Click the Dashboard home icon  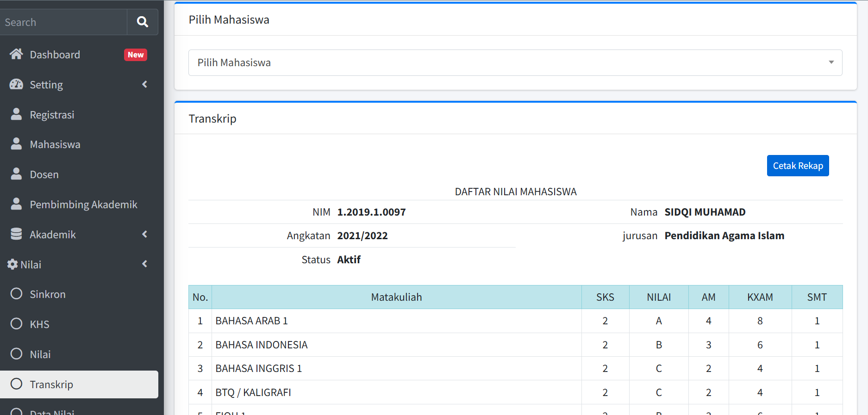[16, 55]
